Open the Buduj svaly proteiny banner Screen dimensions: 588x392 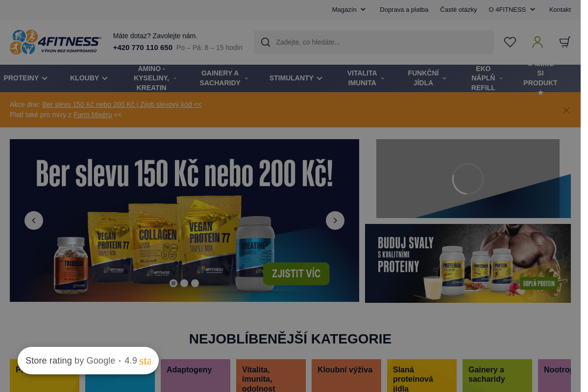pyautogui.click(x=468, y=263)
